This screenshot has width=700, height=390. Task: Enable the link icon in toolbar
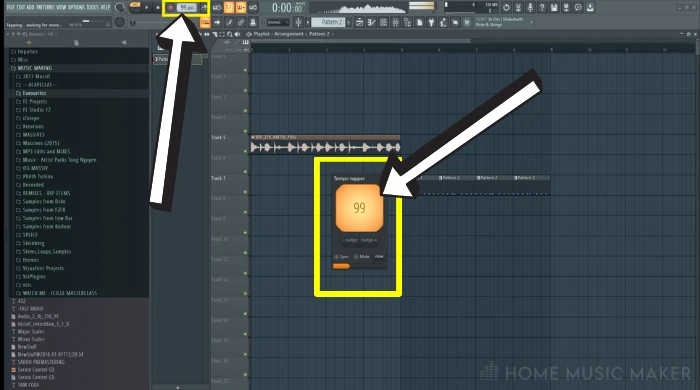241,22
